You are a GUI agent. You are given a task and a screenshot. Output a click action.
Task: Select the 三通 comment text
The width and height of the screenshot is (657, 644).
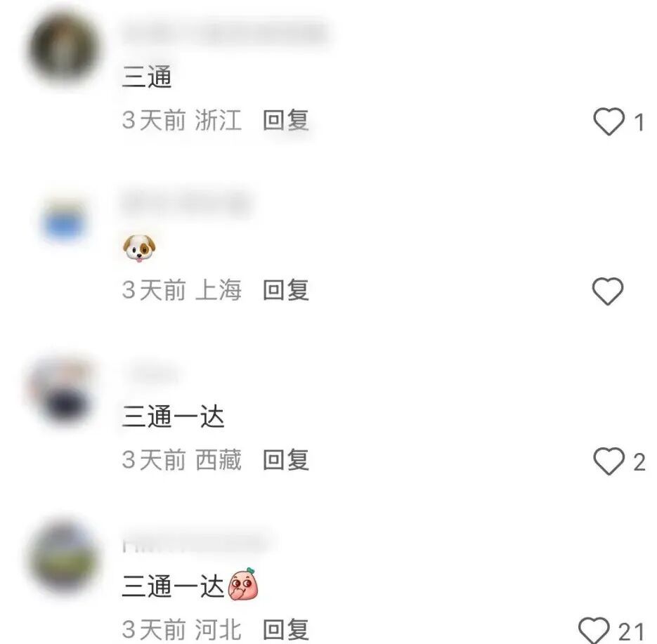pos(147,77)
